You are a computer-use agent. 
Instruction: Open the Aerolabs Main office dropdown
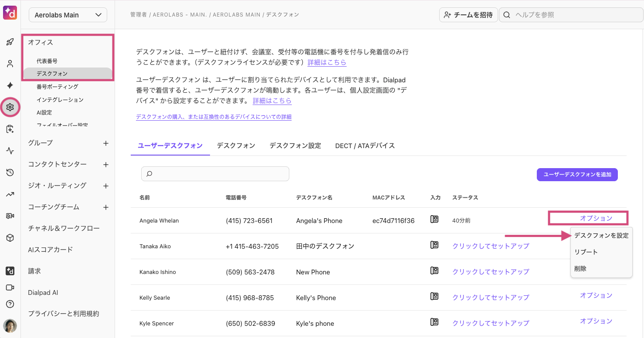68,15
